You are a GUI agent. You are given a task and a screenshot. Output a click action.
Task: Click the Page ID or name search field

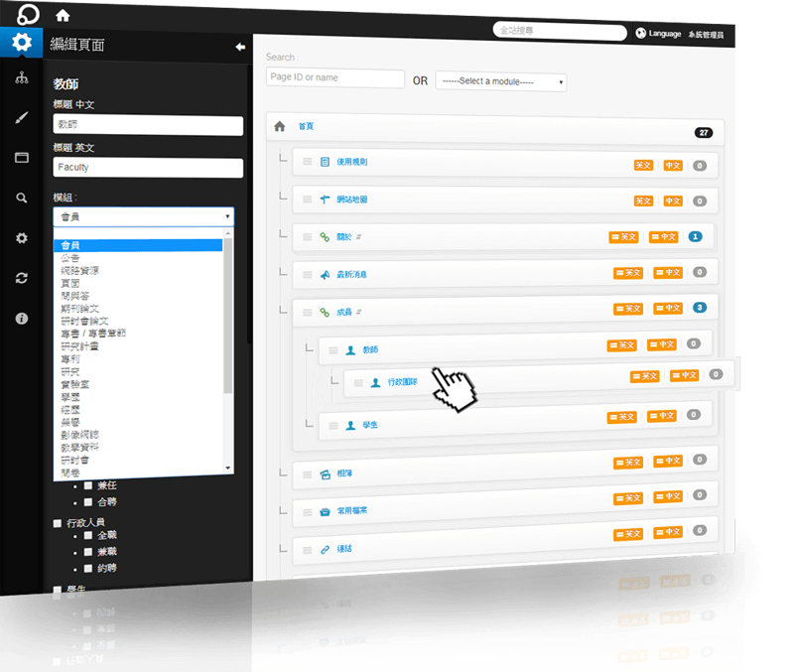[x=334, y=78]
